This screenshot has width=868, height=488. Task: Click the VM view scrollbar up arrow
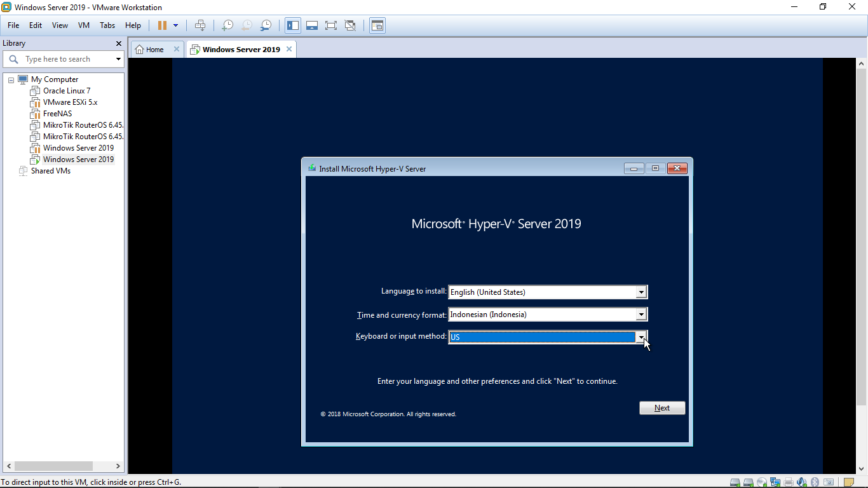(862, 64)
